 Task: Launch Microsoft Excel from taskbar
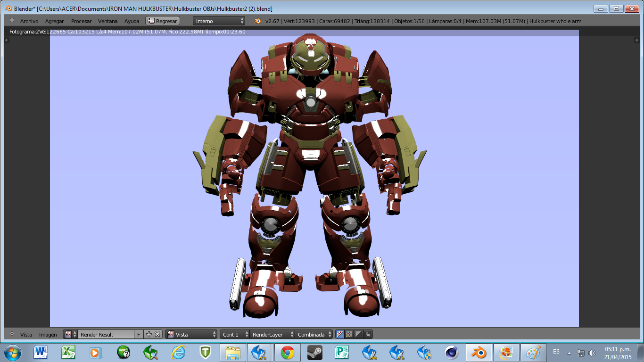pyautogui.click(x=68, y=353)
